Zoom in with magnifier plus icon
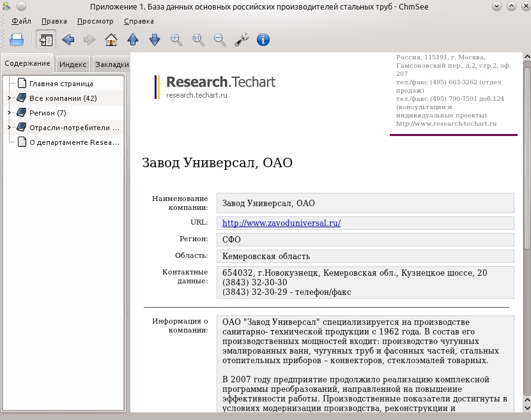 coord(176,40)
